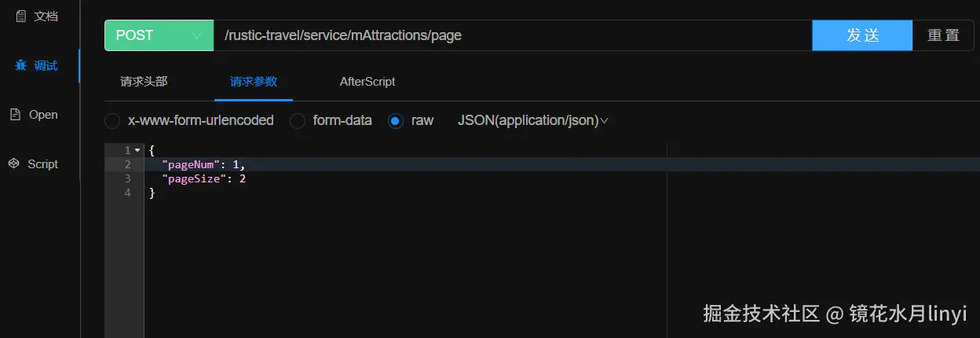Select the 调试 bug icon in sidebar
This screenshot has height=338, width=980.
point(20,65)
